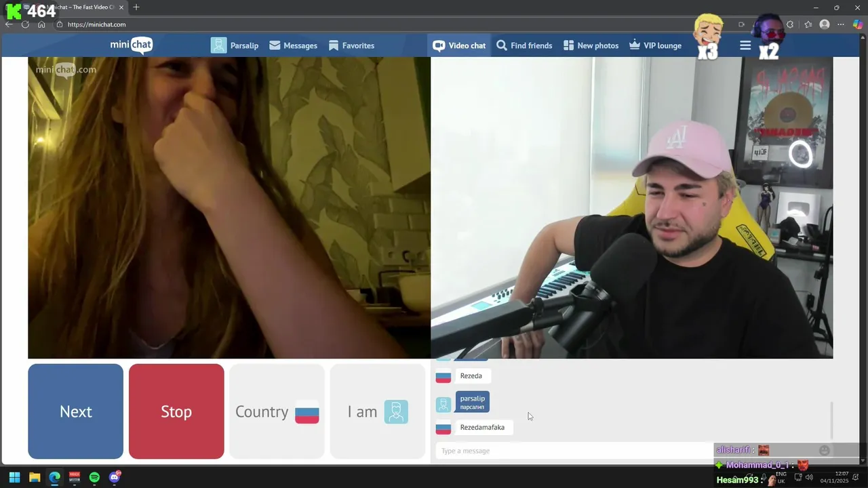Open browser favorites list

point(808,24)
